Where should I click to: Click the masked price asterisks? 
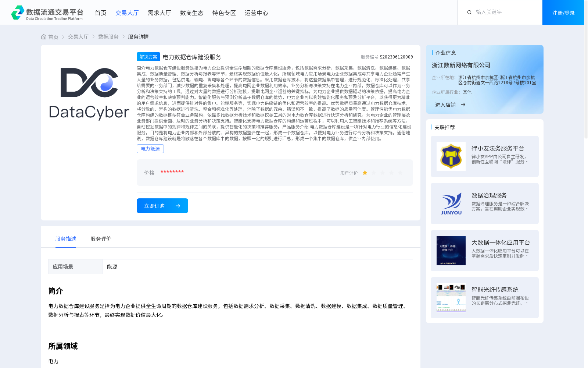(x=172, y=172)
